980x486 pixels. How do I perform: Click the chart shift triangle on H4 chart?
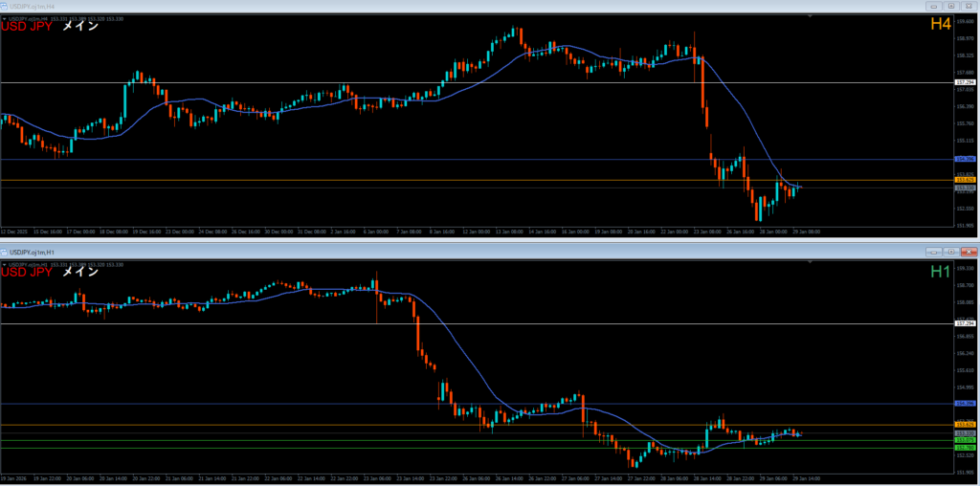(x=812, y=17)
